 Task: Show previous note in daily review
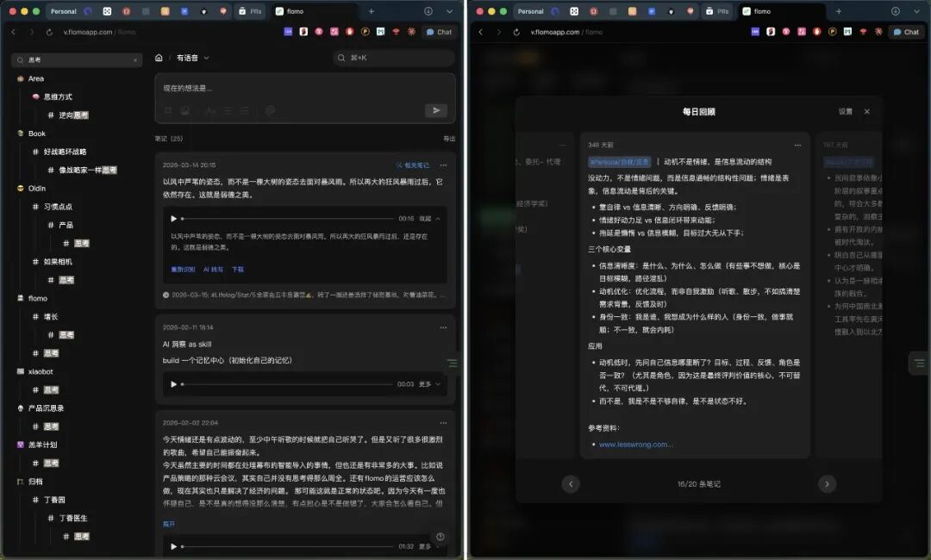tap(571, 484)
